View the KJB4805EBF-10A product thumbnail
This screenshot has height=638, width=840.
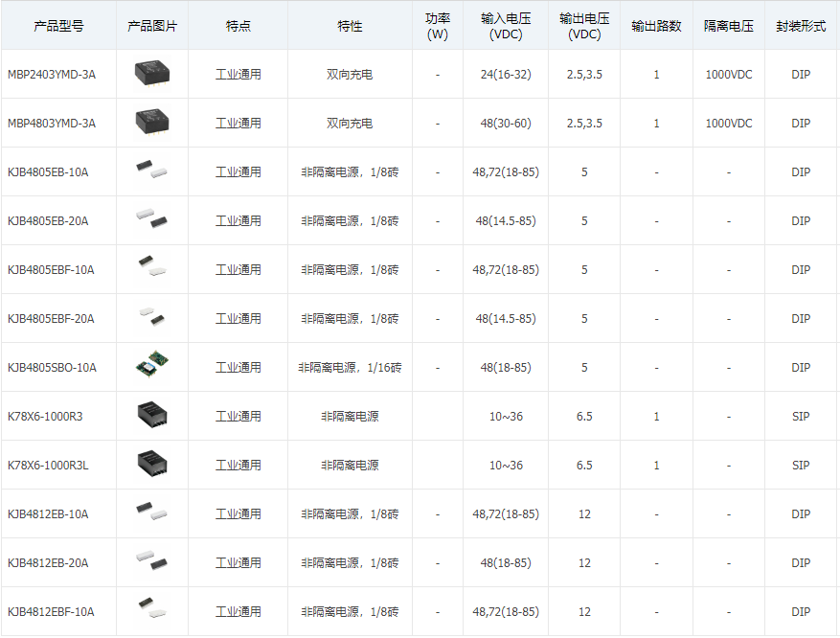(x=152, y=265)
